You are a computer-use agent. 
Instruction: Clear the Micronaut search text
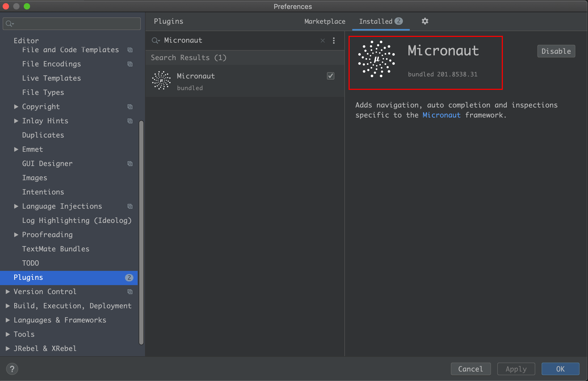click(x=322, y=41)
